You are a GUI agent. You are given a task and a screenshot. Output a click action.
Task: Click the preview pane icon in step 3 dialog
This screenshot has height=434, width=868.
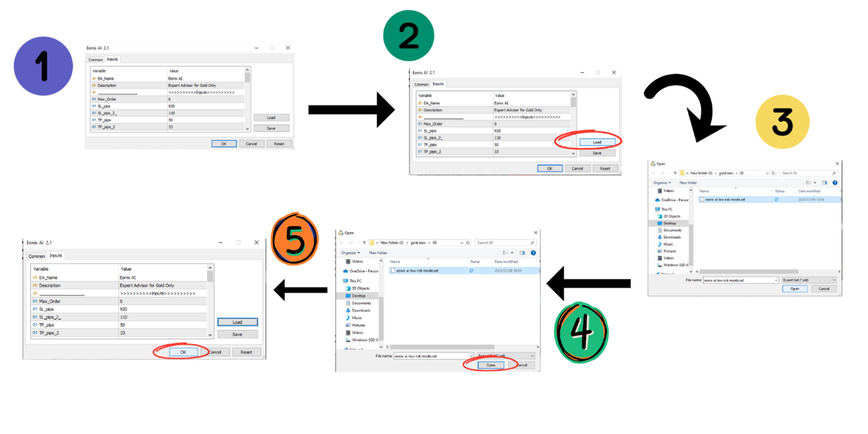[825, 183]
